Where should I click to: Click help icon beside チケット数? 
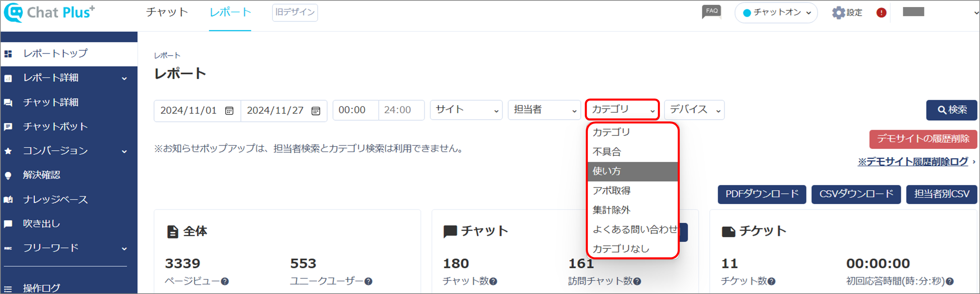click(x=772, y=282)
